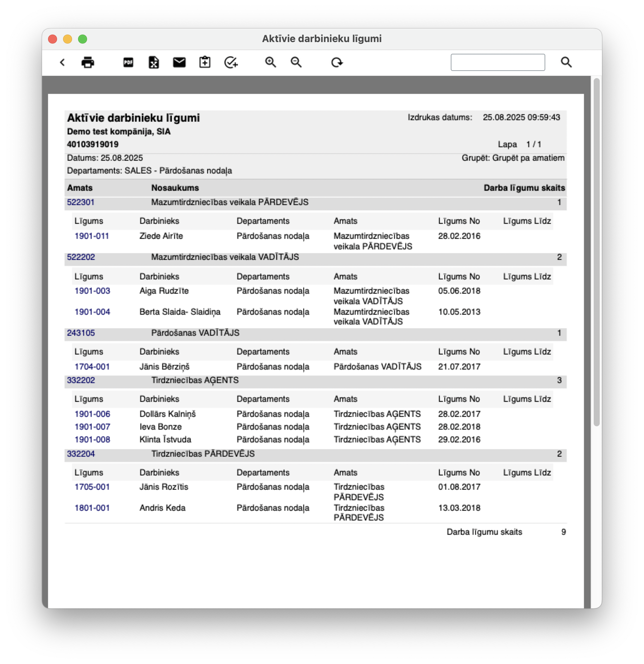Click the back arrow in the toolbar
The width and height of the screenshot is (644, 664).
tap(62, 62)
